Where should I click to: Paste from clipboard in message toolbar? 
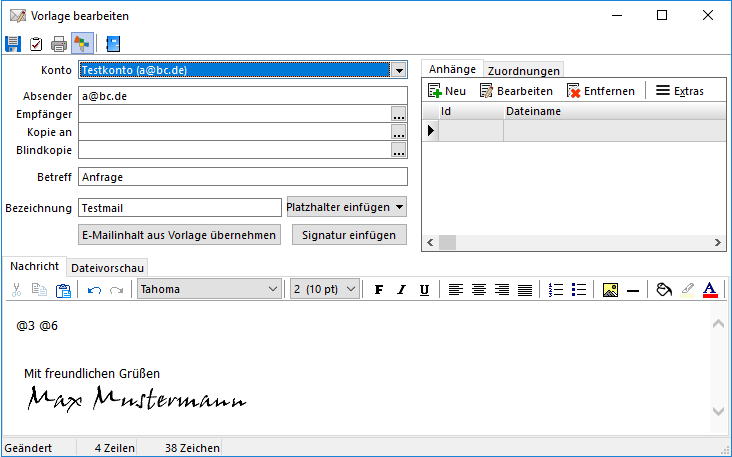coord(64,290)
